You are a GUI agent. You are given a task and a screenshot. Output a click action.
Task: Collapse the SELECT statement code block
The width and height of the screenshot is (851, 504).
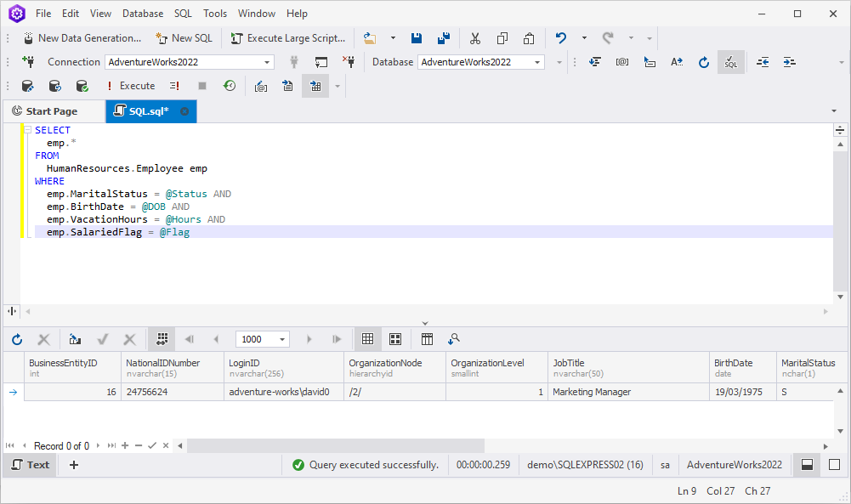click(x=28, y=130)
